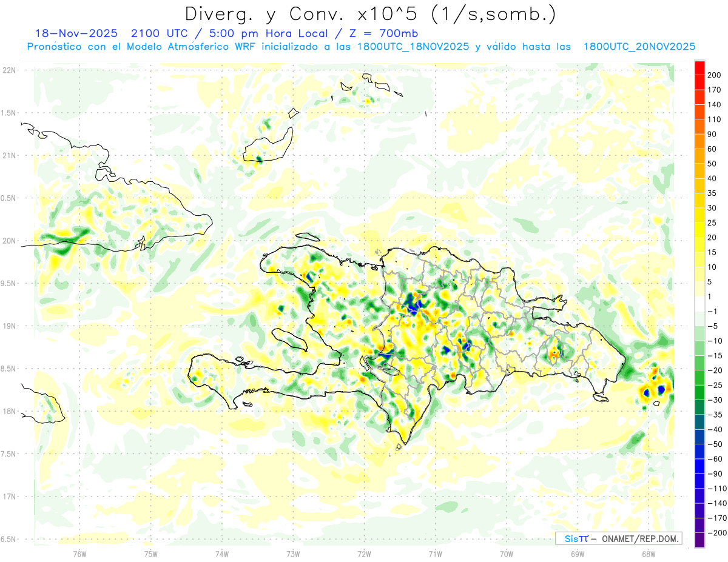Click the '18N' latitude label

click(x=8, y=411)
